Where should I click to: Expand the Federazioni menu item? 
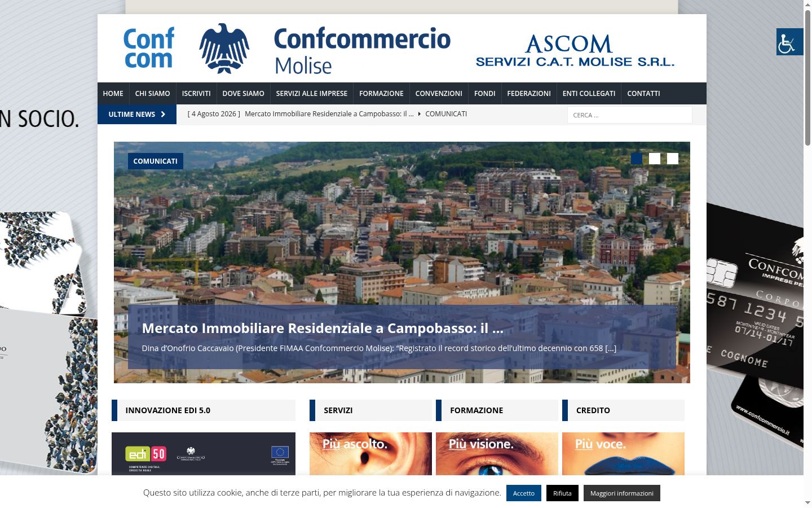[x=529, y=94]
